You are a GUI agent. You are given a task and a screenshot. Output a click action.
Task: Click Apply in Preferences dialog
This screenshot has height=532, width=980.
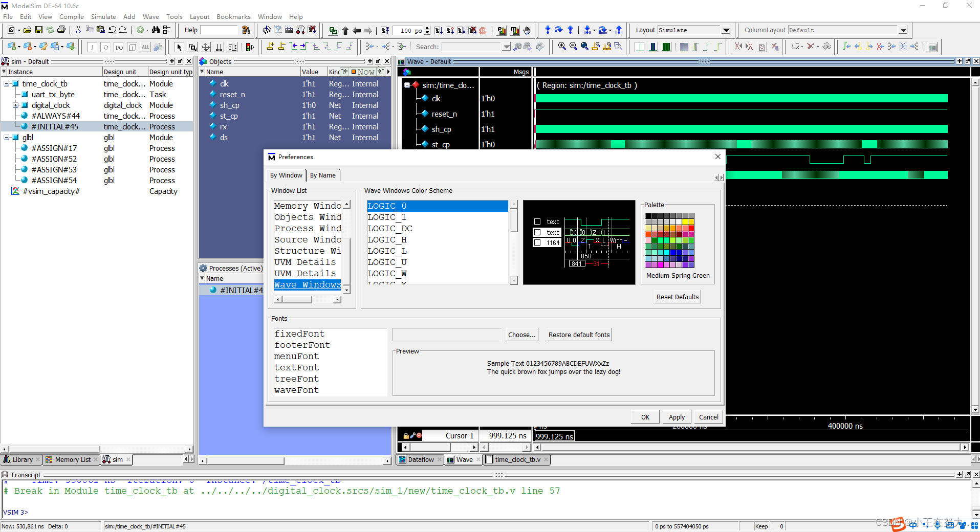[x=677, y=417]
